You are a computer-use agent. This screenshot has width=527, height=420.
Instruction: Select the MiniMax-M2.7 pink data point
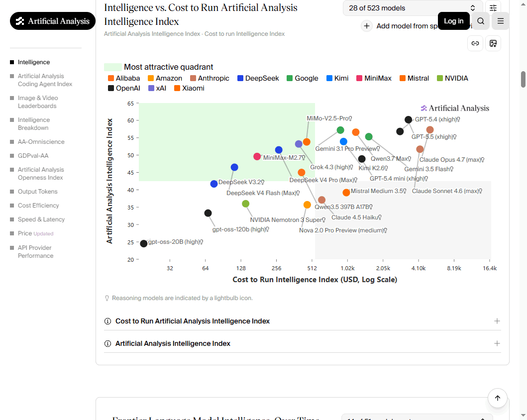(257, 157)
